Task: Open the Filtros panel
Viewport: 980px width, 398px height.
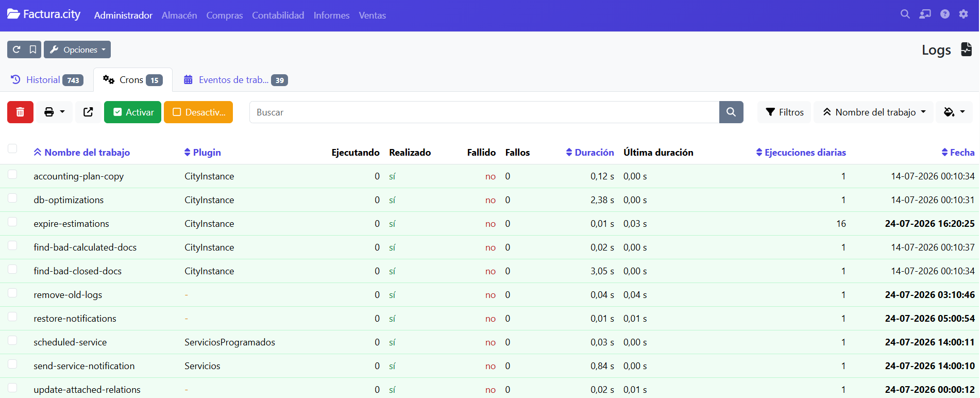Action: (x=784, y=112)
